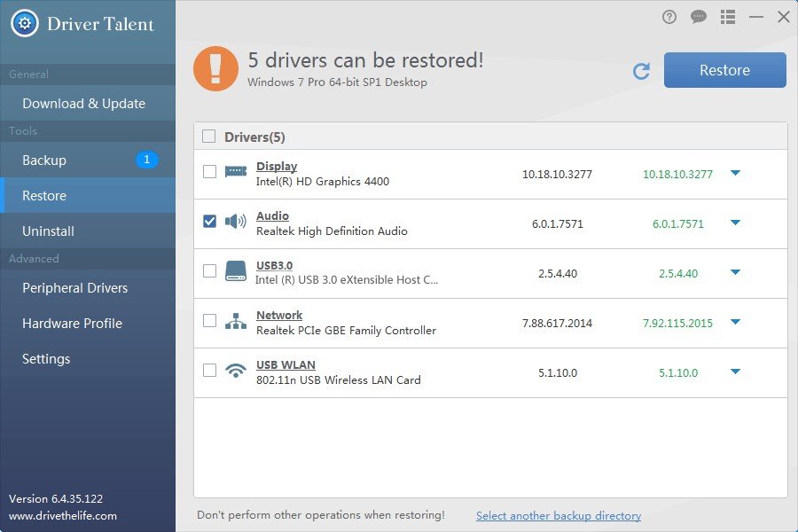Click Intel(R) HD Graphics 4400 text

(x=322, y=181)
